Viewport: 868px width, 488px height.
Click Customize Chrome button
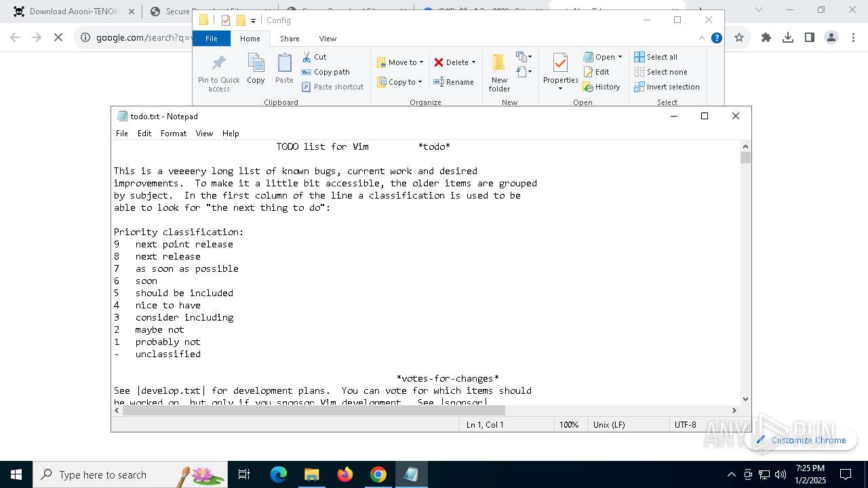(801, 440)
